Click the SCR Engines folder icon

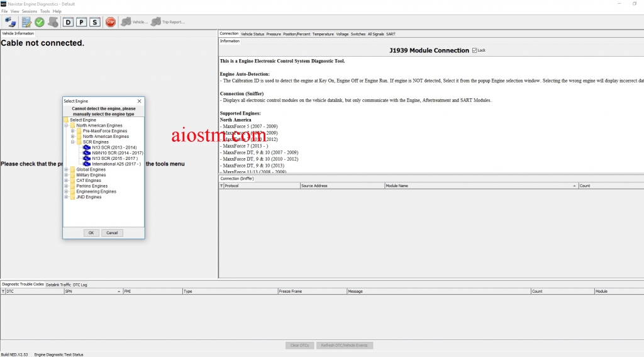(79, 142)
